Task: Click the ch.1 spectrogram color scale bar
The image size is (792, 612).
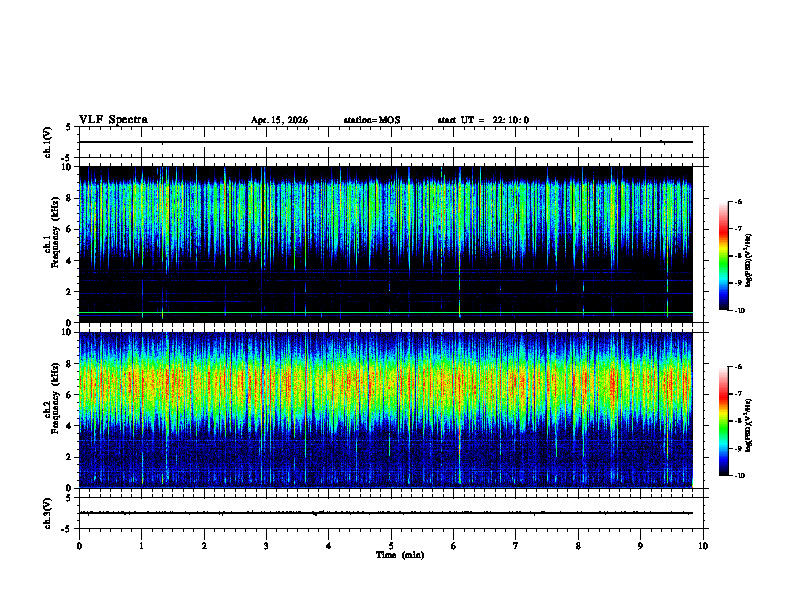Action: coord(723,256)
